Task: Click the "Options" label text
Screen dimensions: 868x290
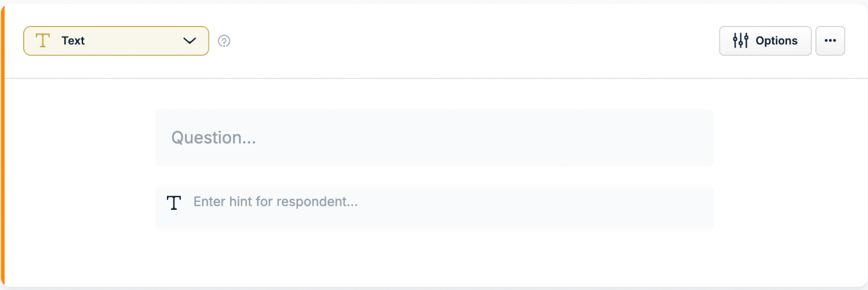Action: pos(777,41)
